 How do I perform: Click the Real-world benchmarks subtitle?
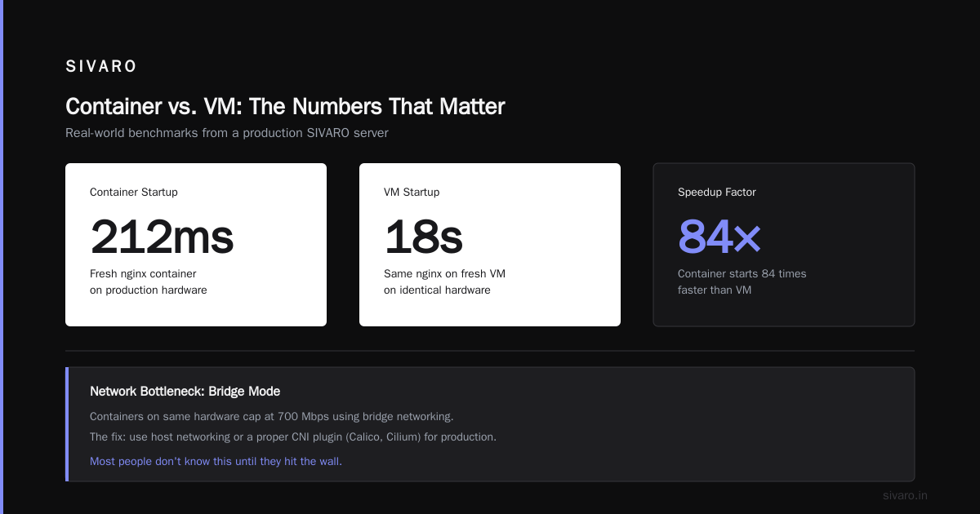tap(227, 132)
